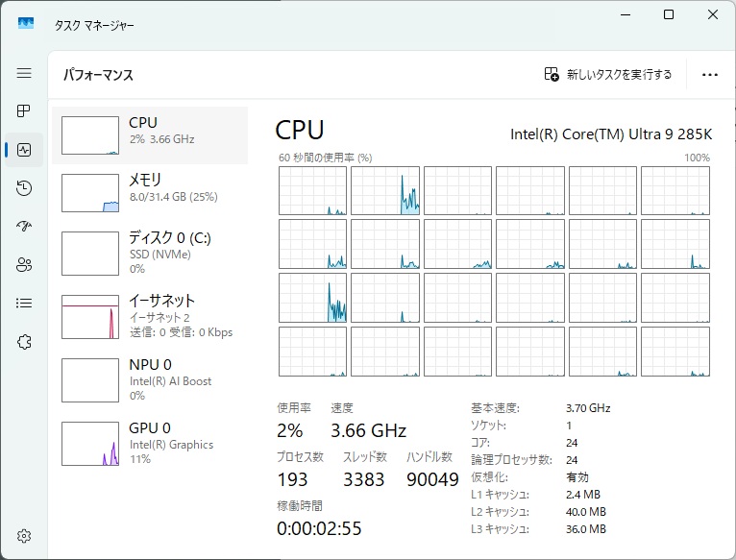Click the first logical processor graph

pos(312,190)
